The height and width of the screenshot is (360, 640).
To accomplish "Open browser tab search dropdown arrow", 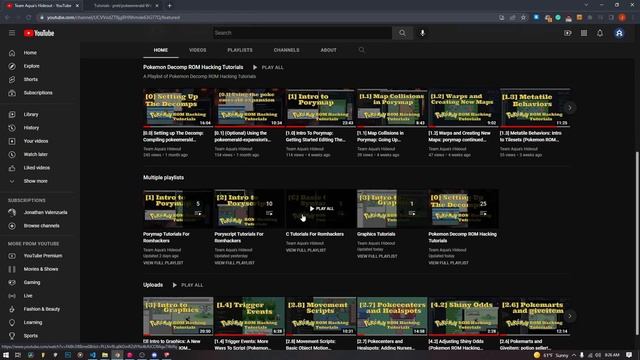I will pyautogui.click(x=586, y=5).
